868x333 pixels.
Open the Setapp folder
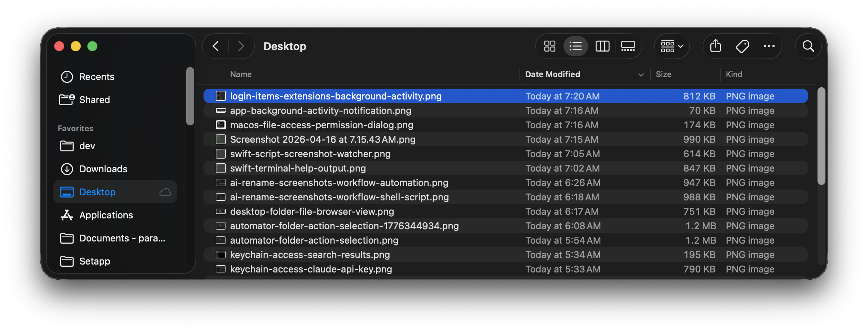[95, 261]
